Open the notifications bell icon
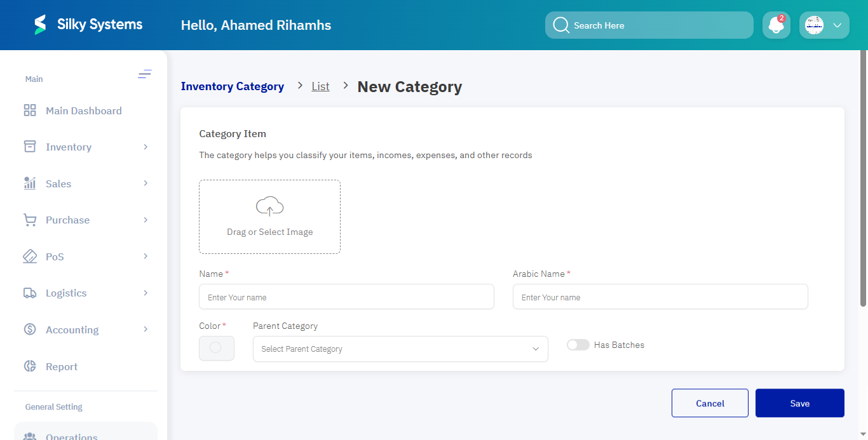The image size is (868, 440). (x=776, y=25)
